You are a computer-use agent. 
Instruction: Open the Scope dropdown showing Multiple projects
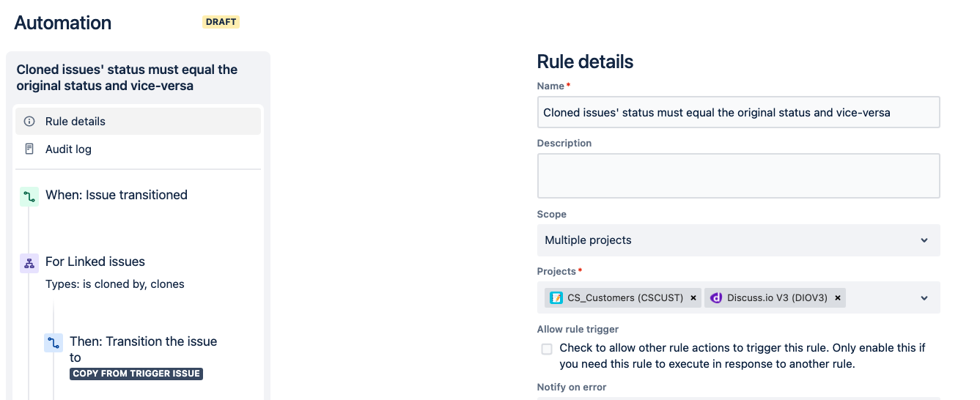coord(738,240)
